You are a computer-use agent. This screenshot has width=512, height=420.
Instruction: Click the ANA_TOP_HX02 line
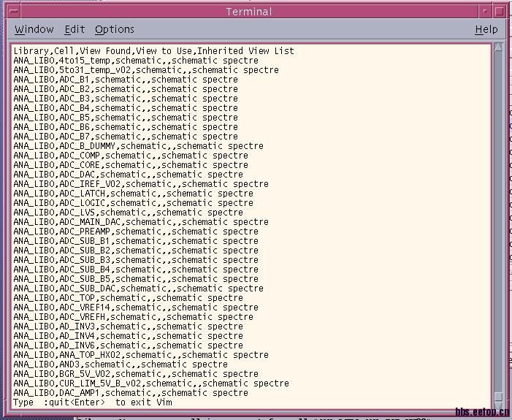click(141, 354)
